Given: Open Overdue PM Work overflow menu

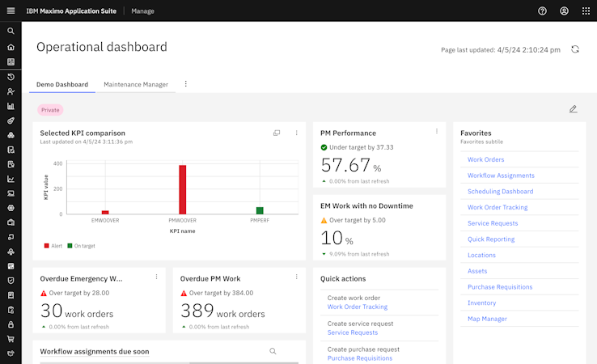Looking at the screenshot, I should coord(296,277).
